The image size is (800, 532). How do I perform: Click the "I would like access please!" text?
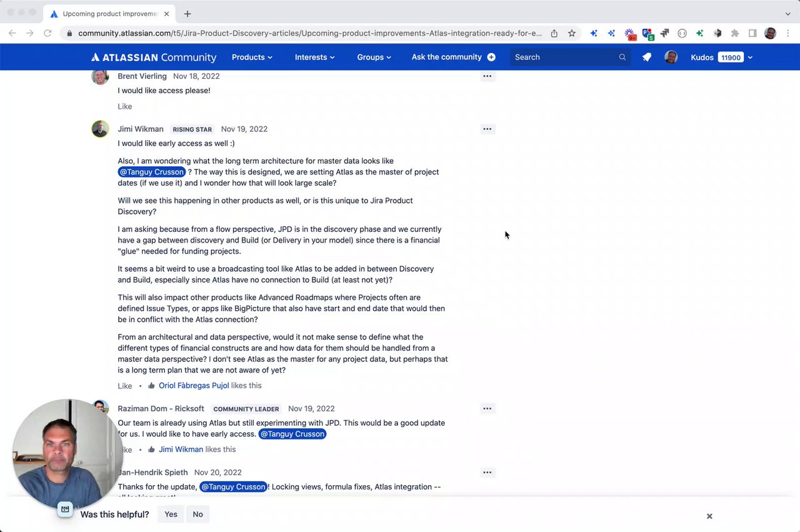164,90
